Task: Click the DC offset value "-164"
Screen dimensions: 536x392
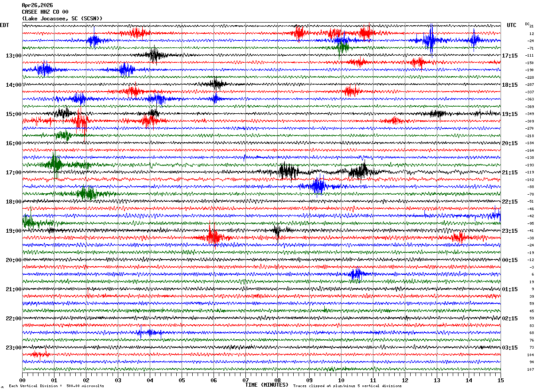Action: (530, 150)
